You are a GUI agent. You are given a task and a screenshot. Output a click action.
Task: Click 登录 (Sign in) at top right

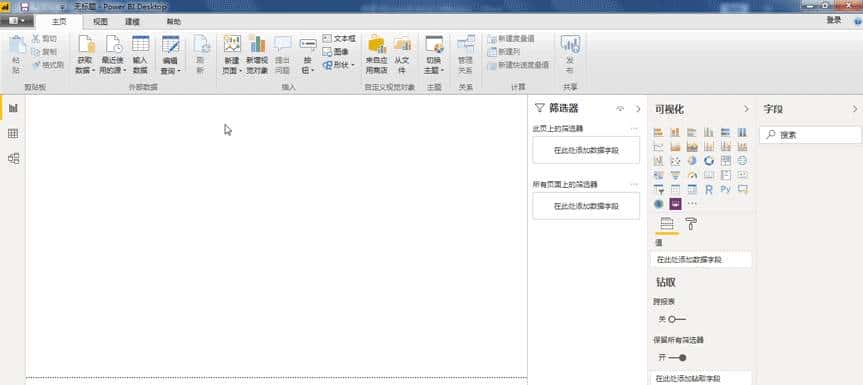833,20
